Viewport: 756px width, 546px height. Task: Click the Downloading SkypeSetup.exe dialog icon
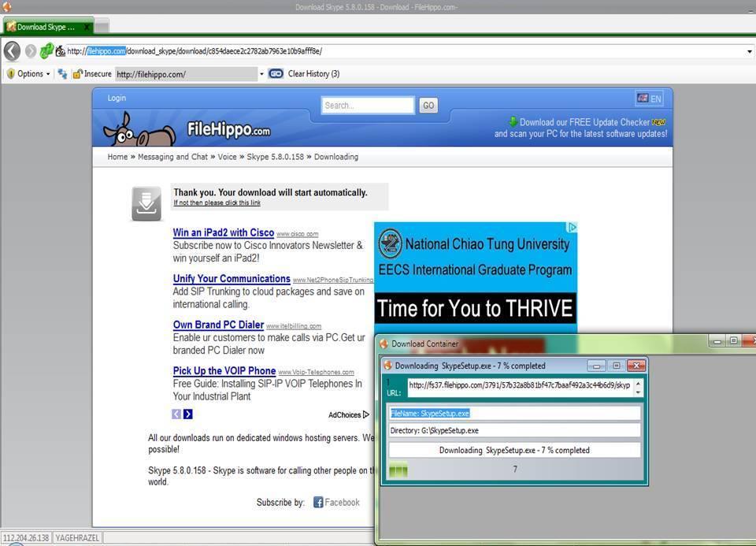tap(387, 366)
